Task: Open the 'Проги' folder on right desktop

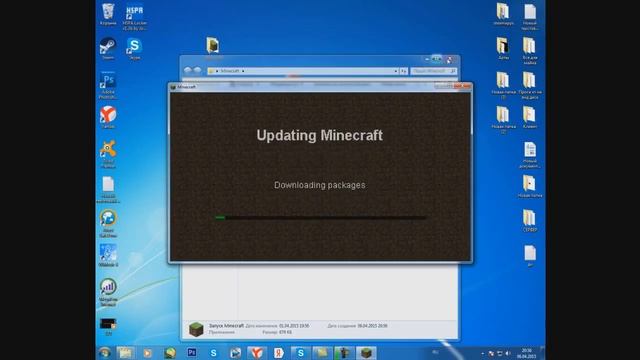Action: tap(530, 85)
